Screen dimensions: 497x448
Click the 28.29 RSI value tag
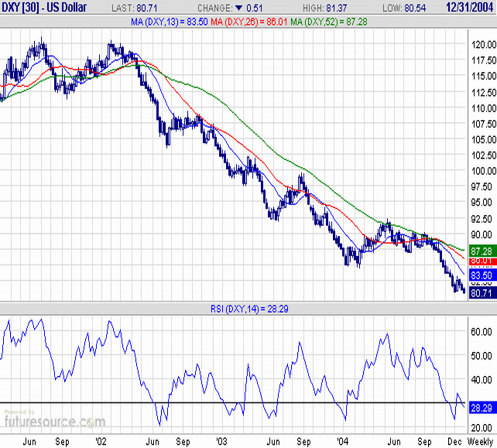482,407
